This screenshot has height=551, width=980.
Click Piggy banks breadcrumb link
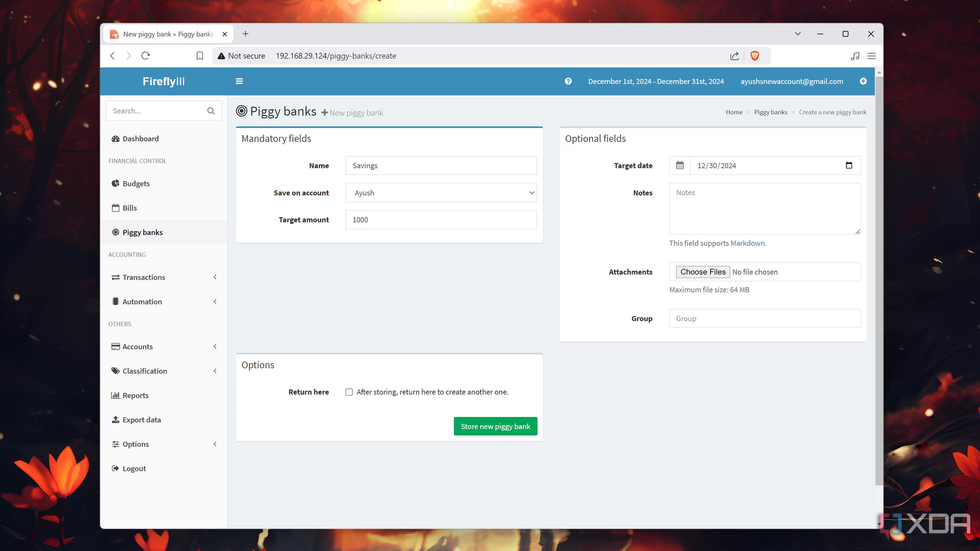click(x=770, y=112)
